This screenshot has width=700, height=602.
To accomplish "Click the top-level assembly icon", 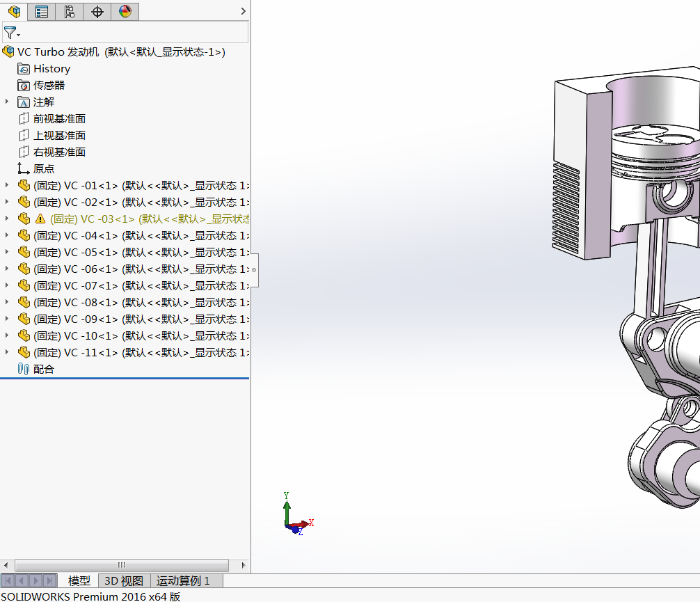I will 8,52.
